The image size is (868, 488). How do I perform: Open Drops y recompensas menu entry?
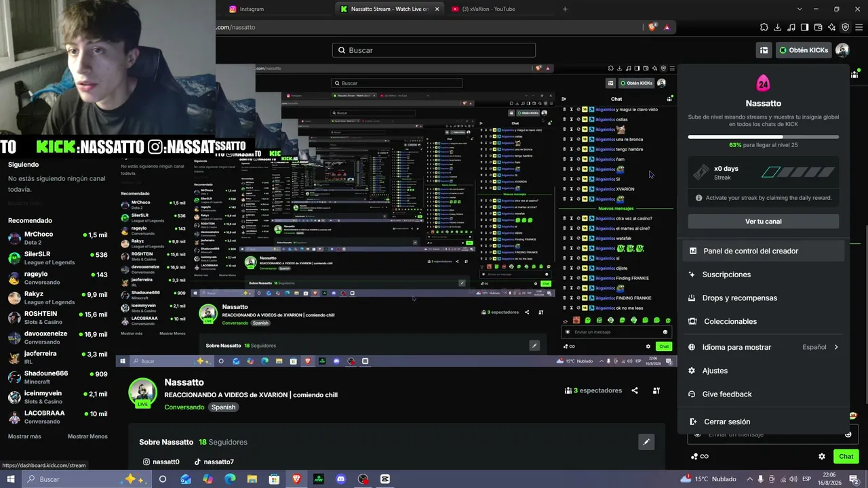[764, 298]
